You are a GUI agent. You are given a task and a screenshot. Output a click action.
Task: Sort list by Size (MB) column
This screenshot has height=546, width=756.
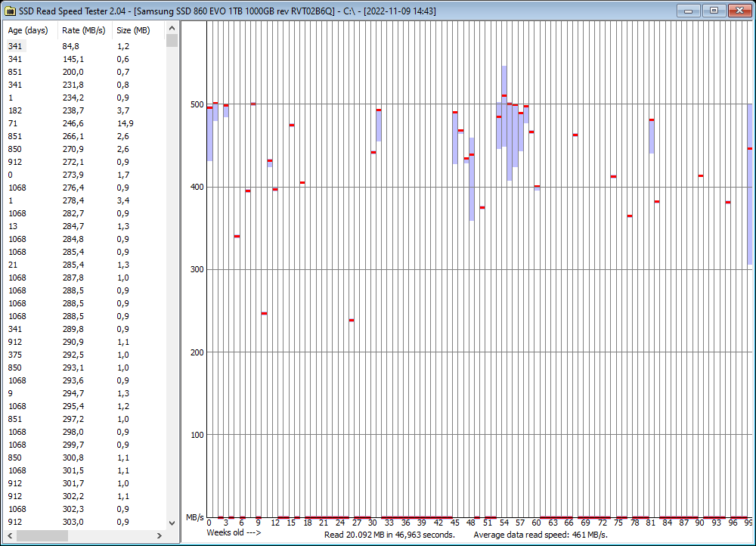pyautogui.click(x=139, y=30)
